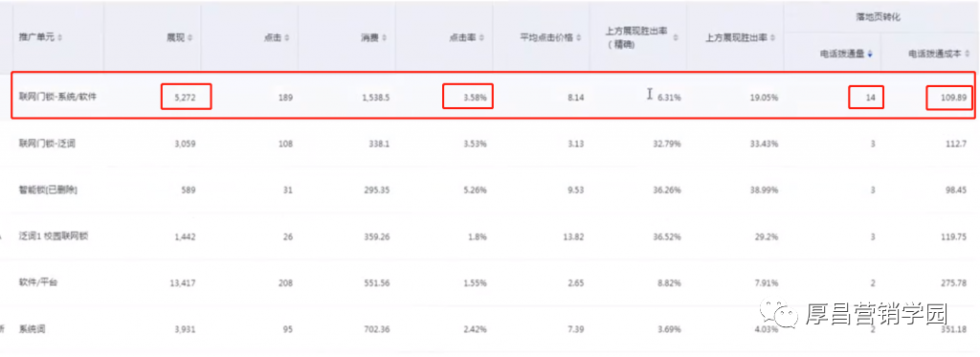Sort by 平均点击价格 column sort icon
The width and height of the screenshot is (980, 357).
click(x=579, y=39)
